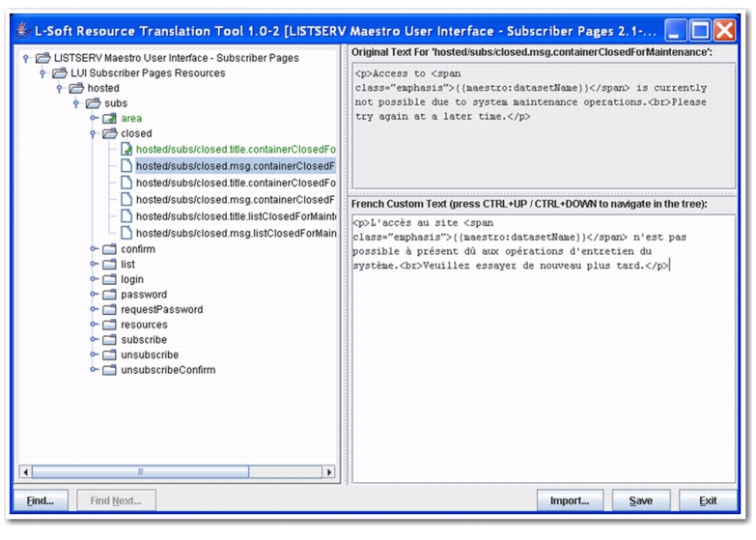The image size is (756, 540).
Task: Click the hosted folder icon
Action: (76, 88)
